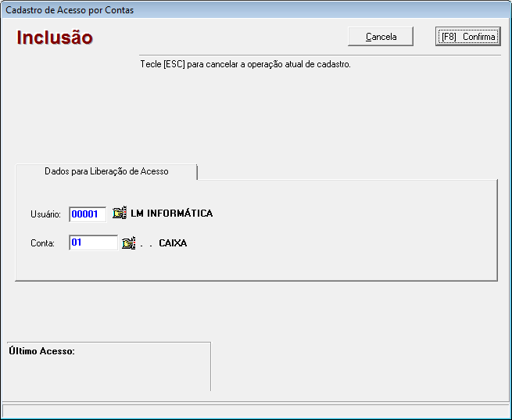Click the lookup icon beside the Usuário field
This screenshot has width=512, height=420.
click(119, 214)
